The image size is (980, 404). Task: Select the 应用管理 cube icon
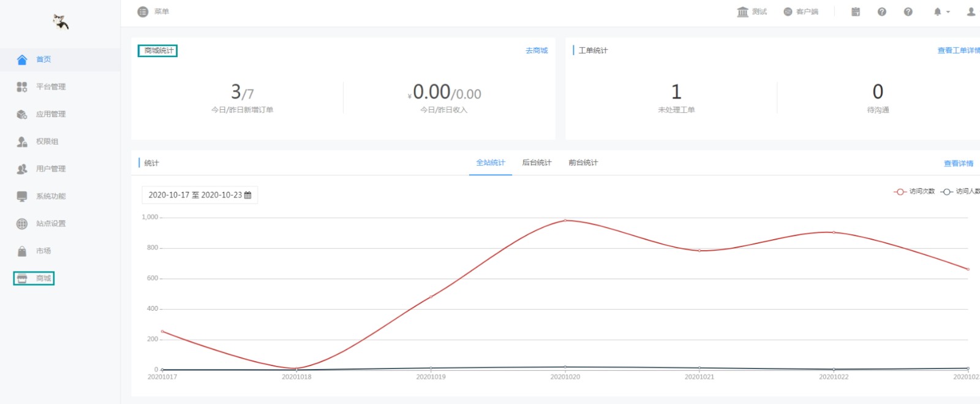click(x=22, y=114)
